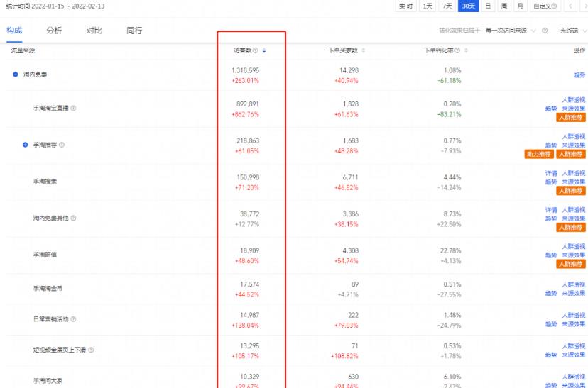This screenshot has height=388, width=588.
Task: Open help icon beside 手淘淘宝直播
Action: [74, 109]
